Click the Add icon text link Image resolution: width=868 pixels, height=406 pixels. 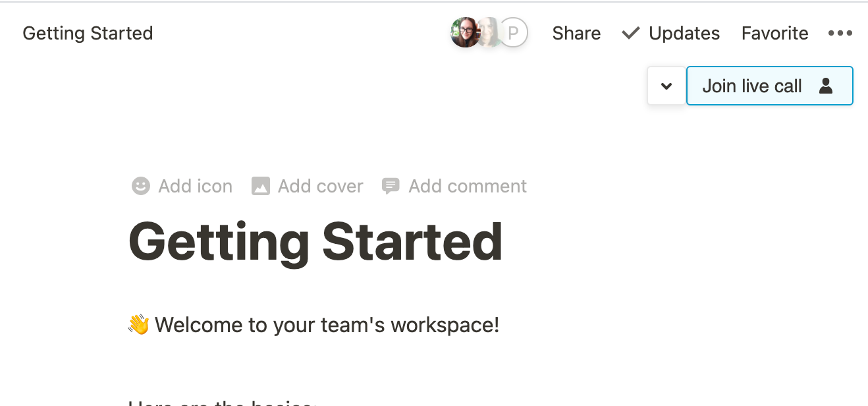click(196, 186)
